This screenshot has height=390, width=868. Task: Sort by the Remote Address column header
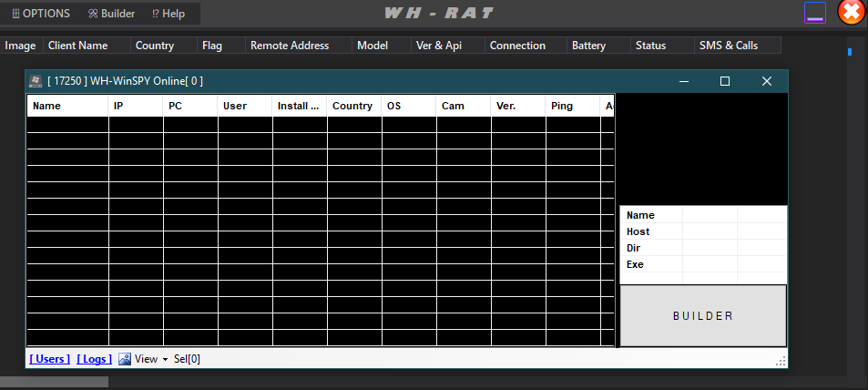pyautogui.click(x=289, y=46)
